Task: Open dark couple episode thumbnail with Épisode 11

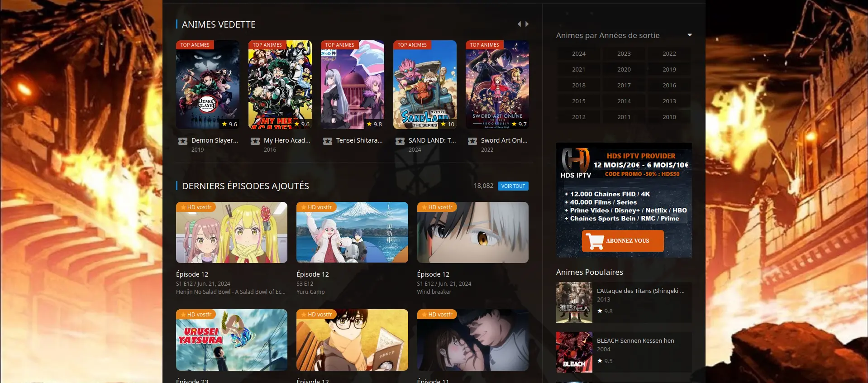Action: pyautogui.click(x=473, y=340)
